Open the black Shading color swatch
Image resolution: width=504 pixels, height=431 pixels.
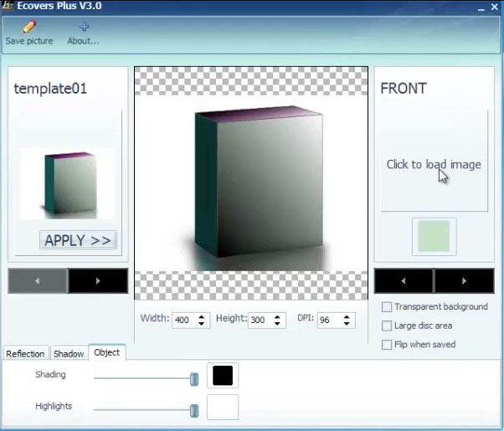coord(223,376)
